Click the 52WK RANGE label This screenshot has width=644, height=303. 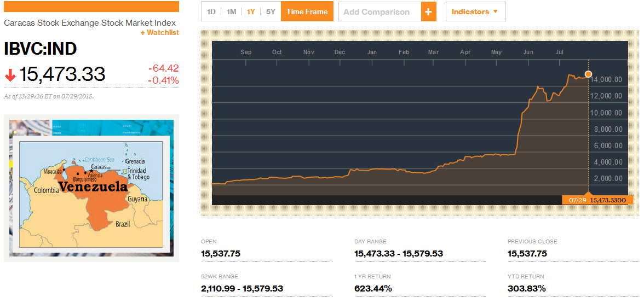pos(219,276)
